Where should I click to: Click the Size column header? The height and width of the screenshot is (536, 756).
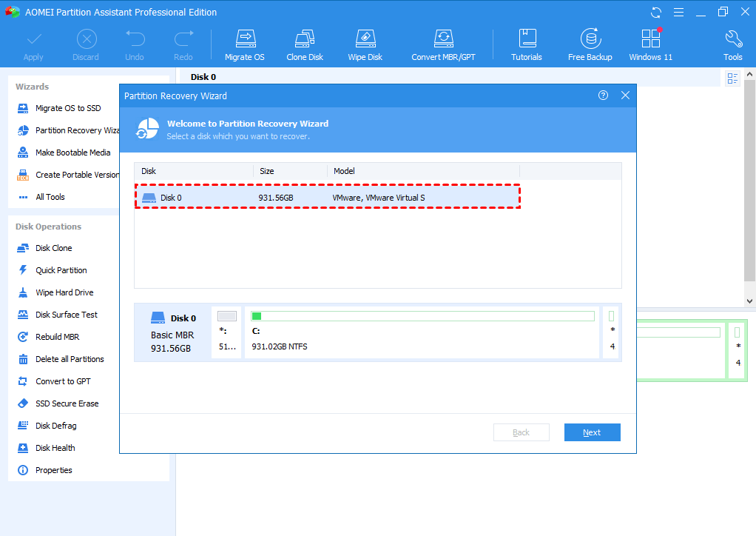(290, 171)
